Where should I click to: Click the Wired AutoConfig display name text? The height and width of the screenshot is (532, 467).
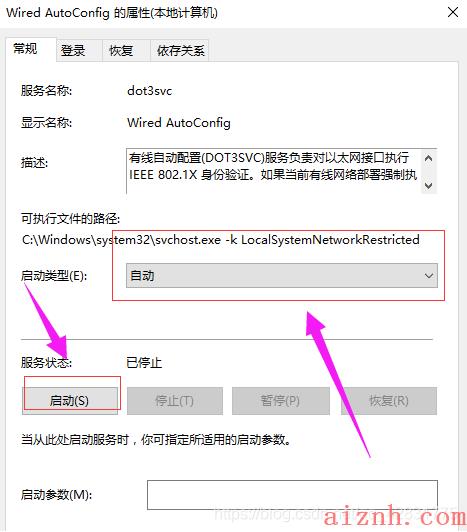click(x=179, y=122)
